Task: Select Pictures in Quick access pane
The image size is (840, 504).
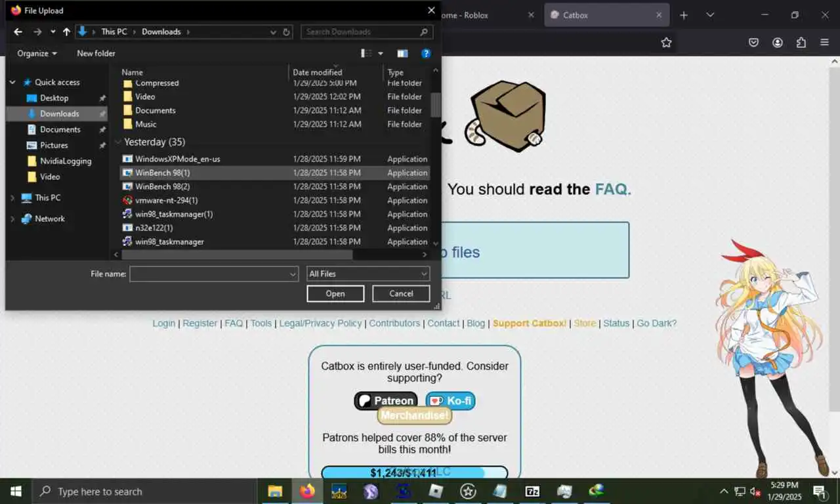Action: pyautogui.click(x=54, y=145)
